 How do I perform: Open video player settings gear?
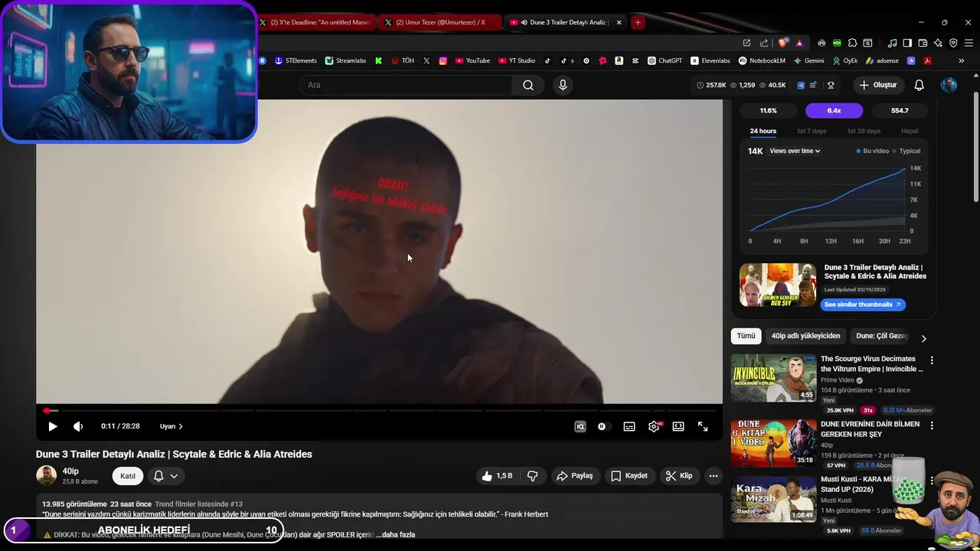pyautogui.click(x=654, y=426)
